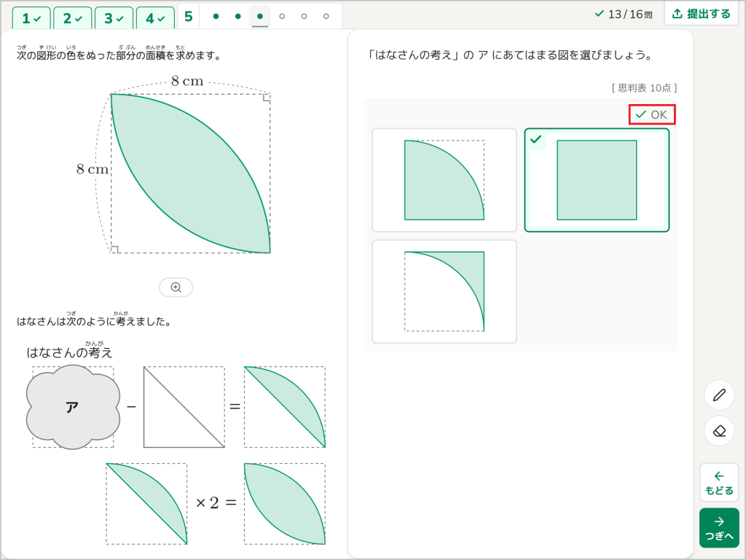Click the もどる back button
The width and height of the screenshot is (746, 560).
[x=719, y=483]
